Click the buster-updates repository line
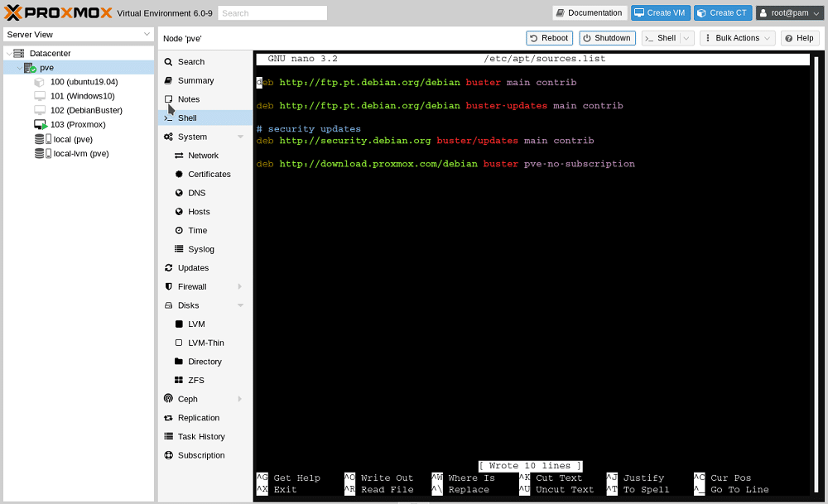Viewport: 828px width, 504px height. point(440,106)
